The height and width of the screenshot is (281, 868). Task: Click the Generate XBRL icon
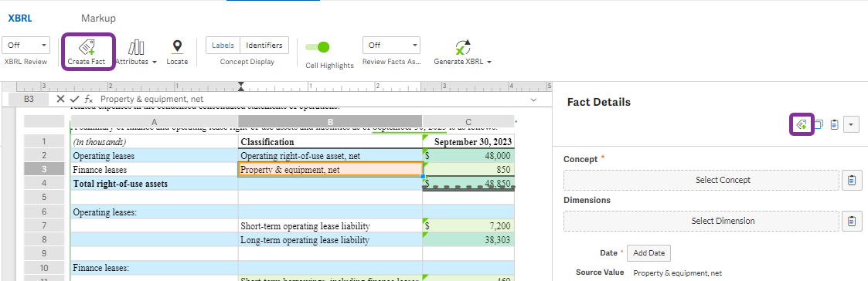click(x=462, y=47)
